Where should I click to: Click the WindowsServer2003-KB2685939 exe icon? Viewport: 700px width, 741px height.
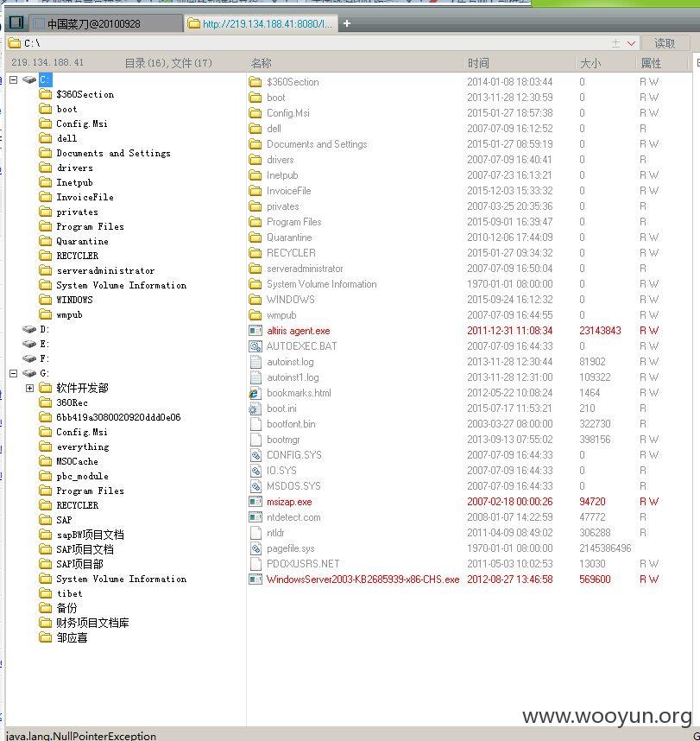255,579
